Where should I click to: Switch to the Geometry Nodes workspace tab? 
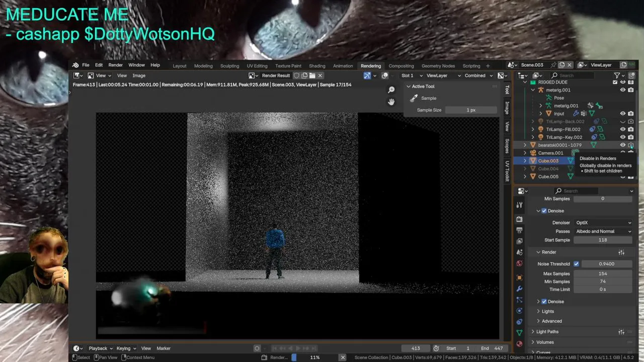pyautogui.click(x=438, y=66)
